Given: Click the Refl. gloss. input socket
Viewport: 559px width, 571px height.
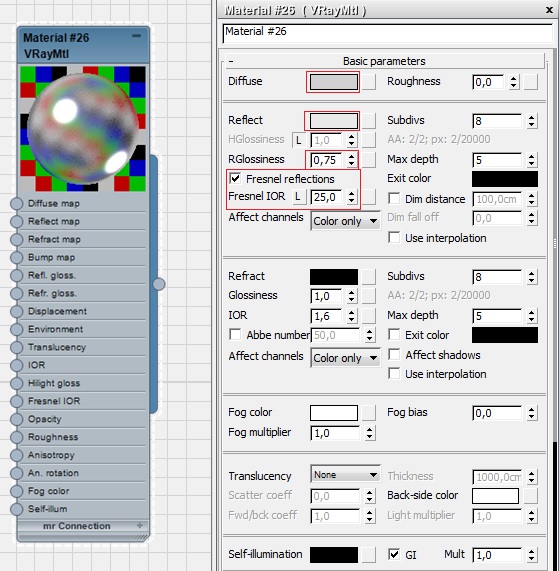Looking at the screenshot, I should tap(16, 275).
